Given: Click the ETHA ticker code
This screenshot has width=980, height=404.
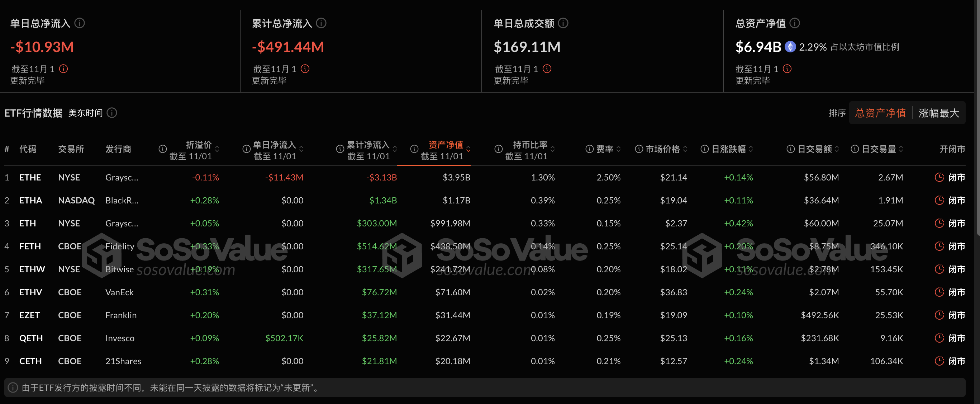Looking at the screenshot, I should (x=30, y=200).
